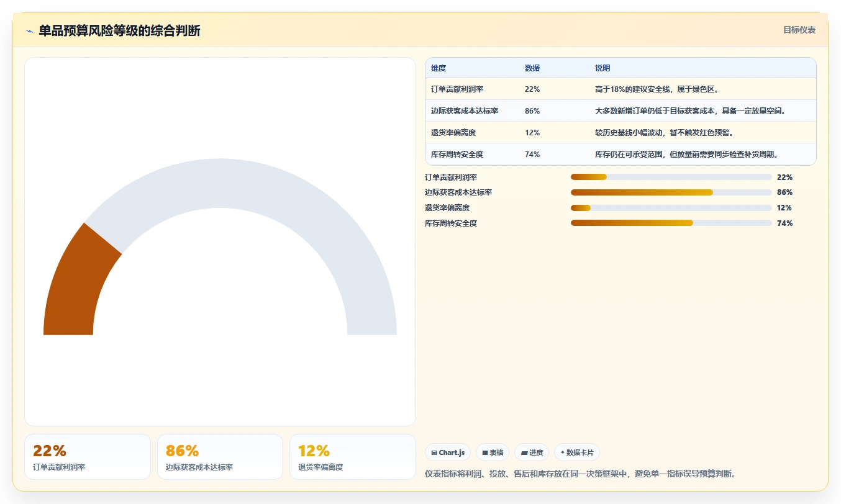Click the 维度 column header

tap(439, 68)
